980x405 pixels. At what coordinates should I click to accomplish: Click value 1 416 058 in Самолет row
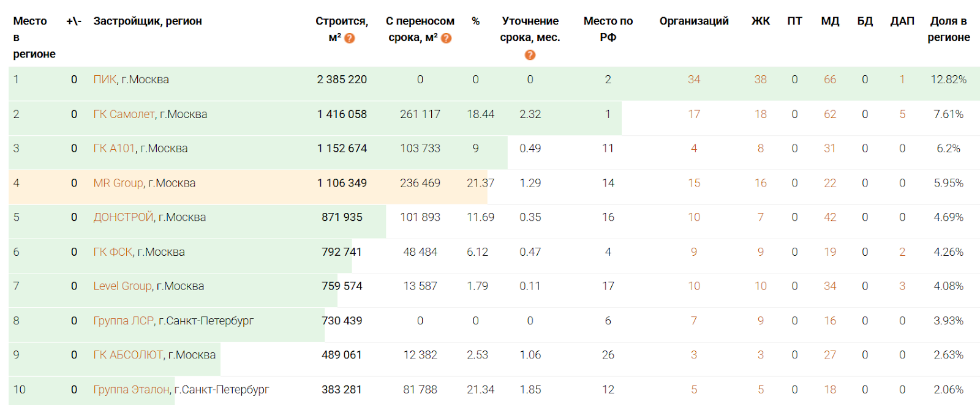coord(342,114)
